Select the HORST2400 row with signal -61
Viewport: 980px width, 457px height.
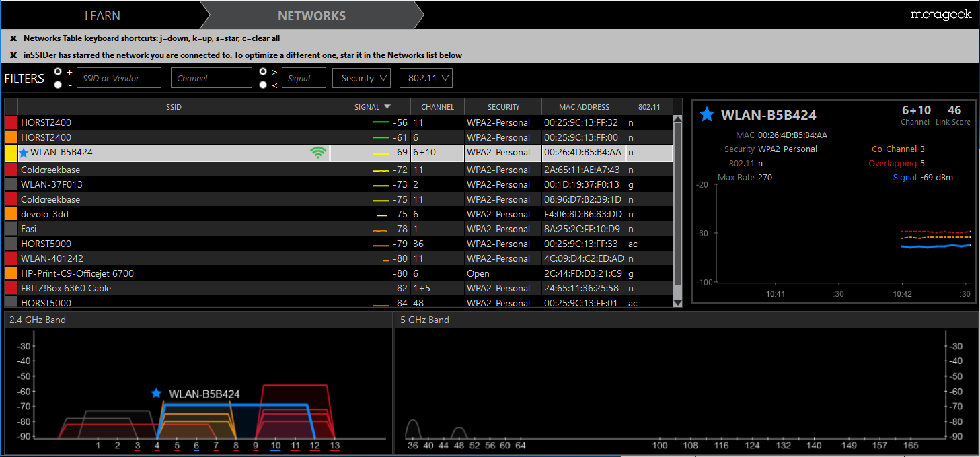coord(338,137)
